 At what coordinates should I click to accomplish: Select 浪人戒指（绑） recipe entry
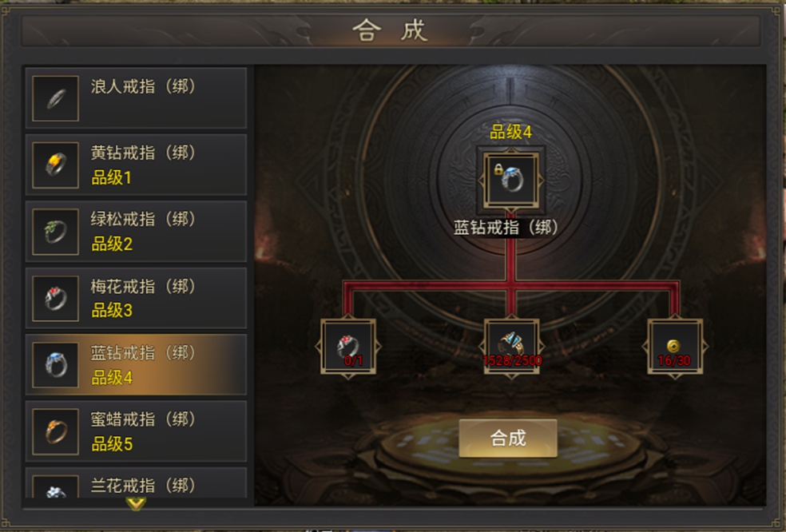point(136,97)
